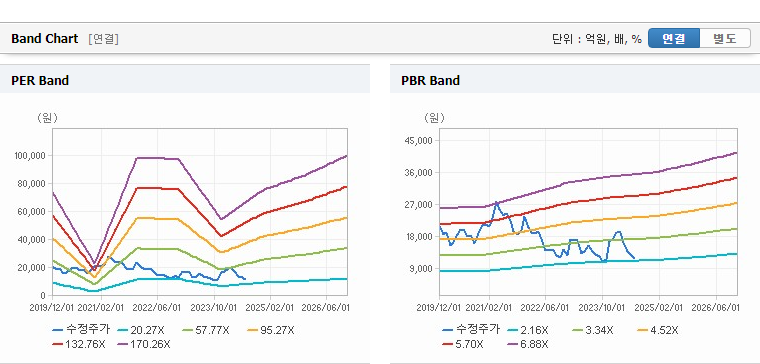Screen dimensions: 760x364
Task: Switch to the 별도 separate view
Action: (x=725, y=38)
